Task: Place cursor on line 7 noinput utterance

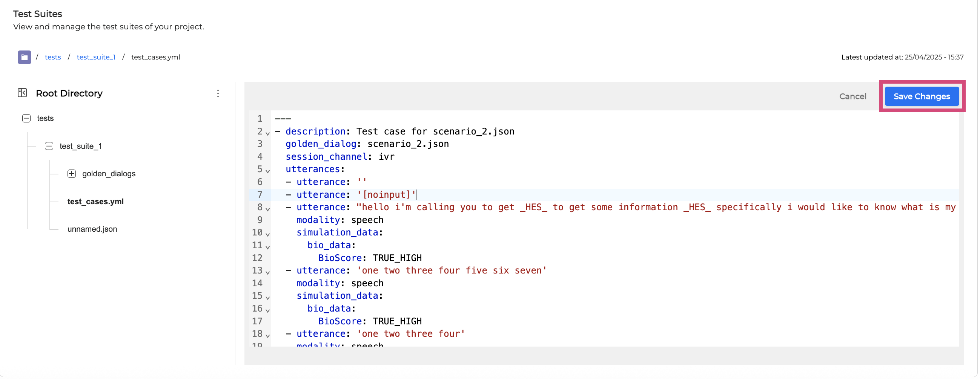Action: tap(386, 195)
